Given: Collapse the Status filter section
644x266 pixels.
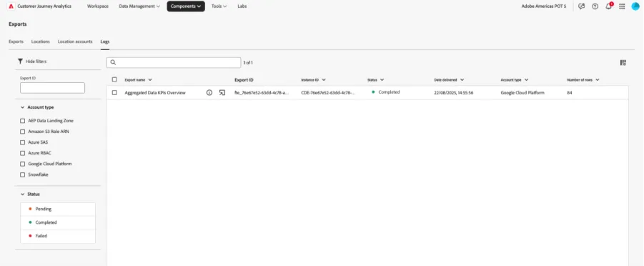Looking at the screenshot, I should pyautogui.click(x=23, y=194).
